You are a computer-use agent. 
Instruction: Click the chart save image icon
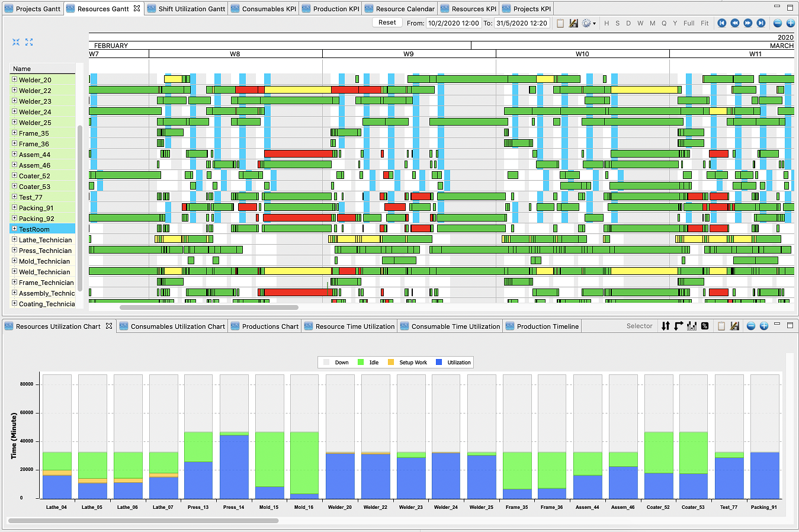(x=734, y=326)
